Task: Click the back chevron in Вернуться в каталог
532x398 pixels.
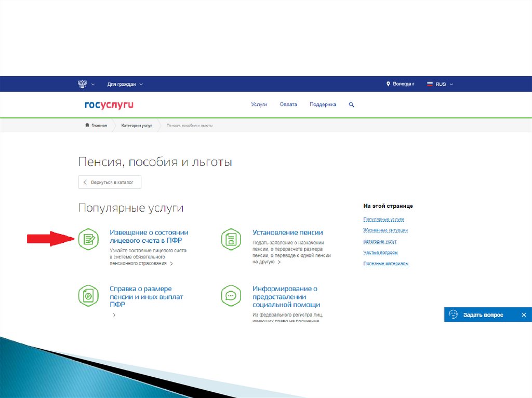Action: (x=85, y=182)
